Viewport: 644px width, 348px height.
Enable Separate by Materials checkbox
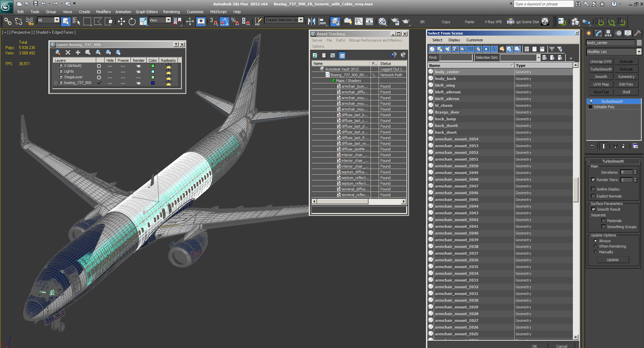pos(604,221)
